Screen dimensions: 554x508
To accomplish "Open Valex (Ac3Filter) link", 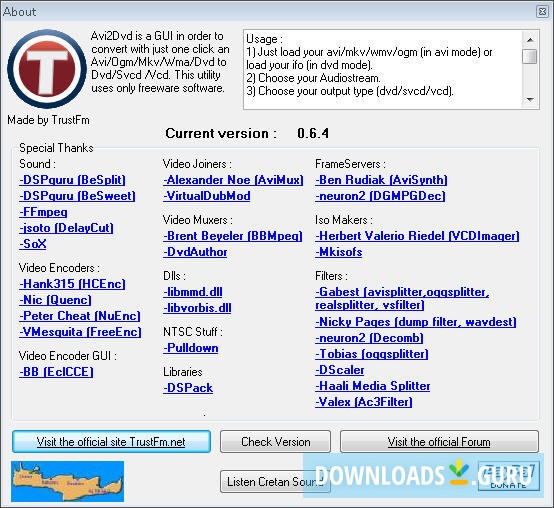I will (x=364, y=402).
